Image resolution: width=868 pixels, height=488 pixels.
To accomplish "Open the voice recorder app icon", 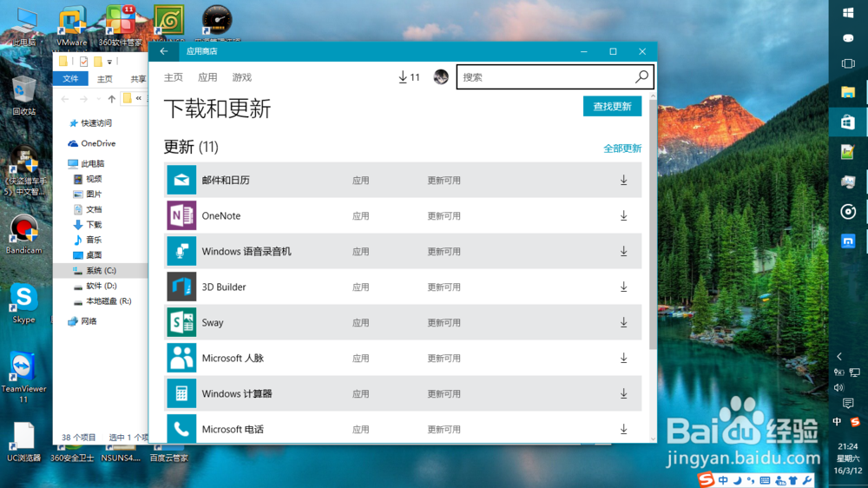I will 181,251.
